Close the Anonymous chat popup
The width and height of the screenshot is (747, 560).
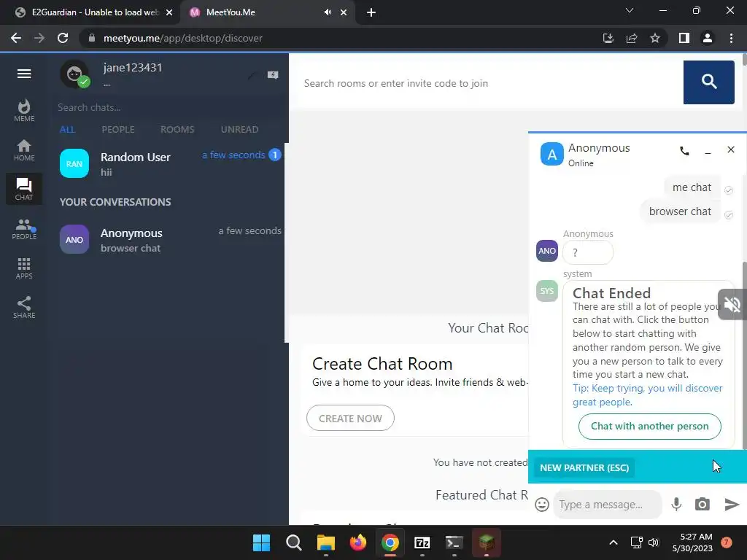[x=731, y=149]
